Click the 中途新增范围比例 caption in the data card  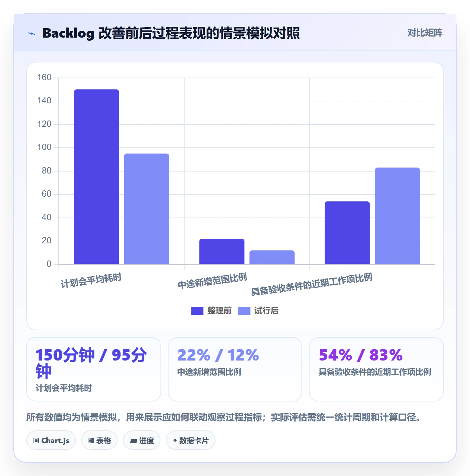click(209, 372)
